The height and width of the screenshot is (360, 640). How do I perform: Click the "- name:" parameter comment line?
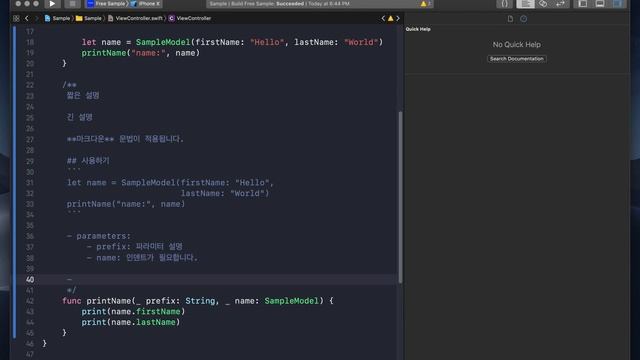click(x=142, y=258)
